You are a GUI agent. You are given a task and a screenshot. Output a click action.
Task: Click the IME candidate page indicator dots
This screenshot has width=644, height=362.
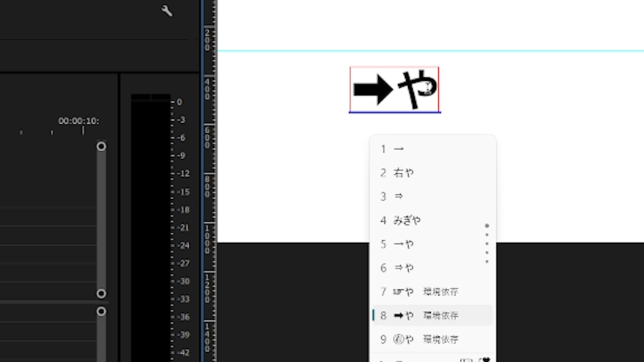point(487,243)
